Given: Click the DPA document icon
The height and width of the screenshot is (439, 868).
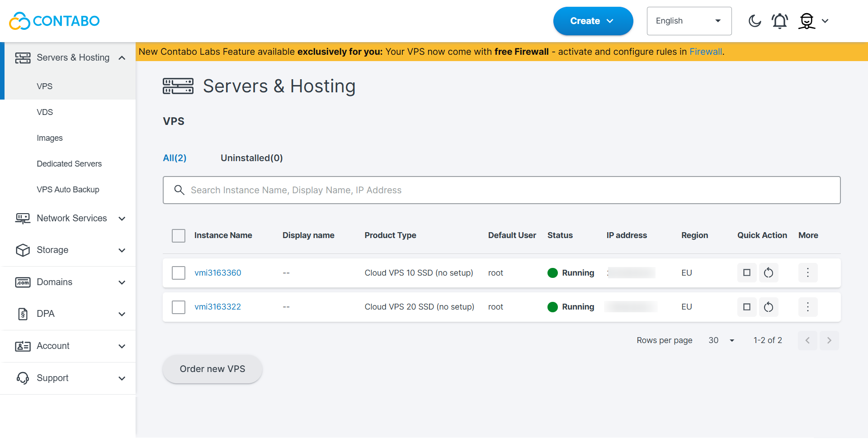Looking at the screenshot, I should (23, 314).
